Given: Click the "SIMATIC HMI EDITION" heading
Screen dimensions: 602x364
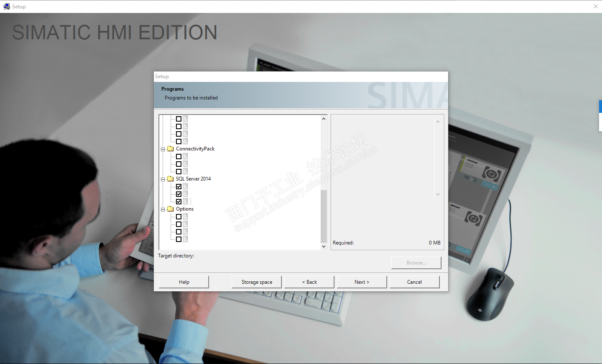Looking at the screenshot, I should tap(115, 33).
